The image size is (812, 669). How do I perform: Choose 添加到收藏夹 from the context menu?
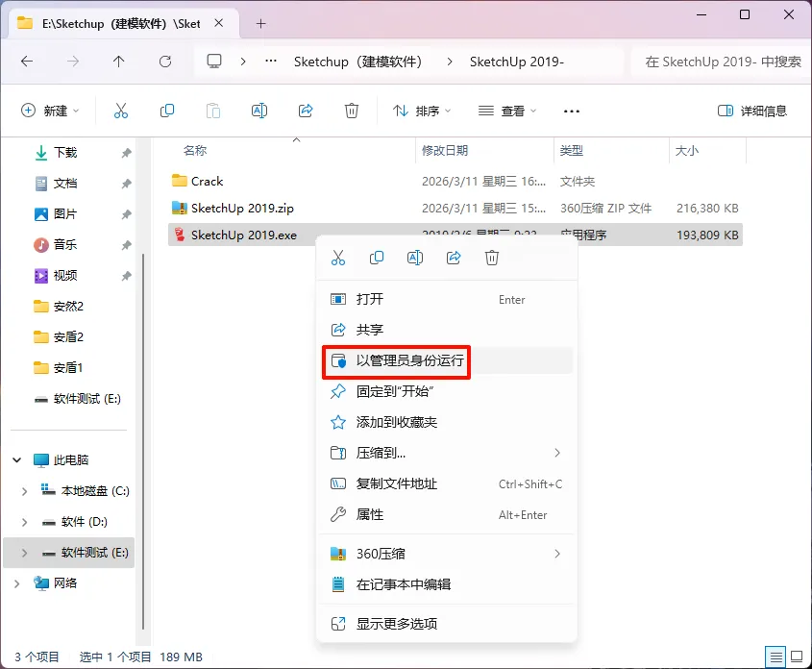click(447, 422)
